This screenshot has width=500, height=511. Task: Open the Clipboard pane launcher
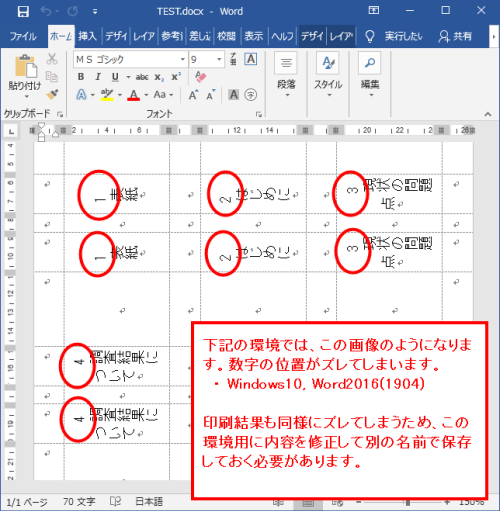(60, 114)
